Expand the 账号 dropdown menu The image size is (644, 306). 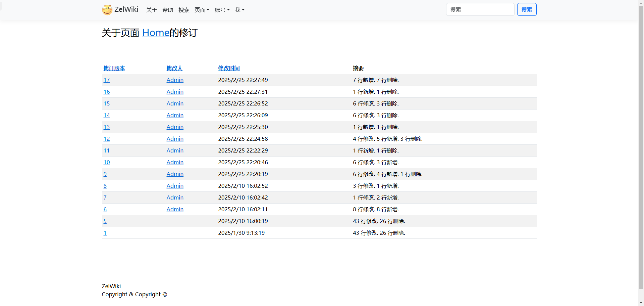click(222, 10)
